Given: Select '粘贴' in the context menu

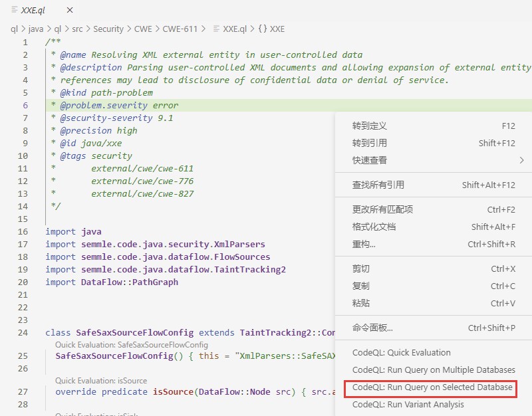Looking at the screenshot, I should pos(434,303).
